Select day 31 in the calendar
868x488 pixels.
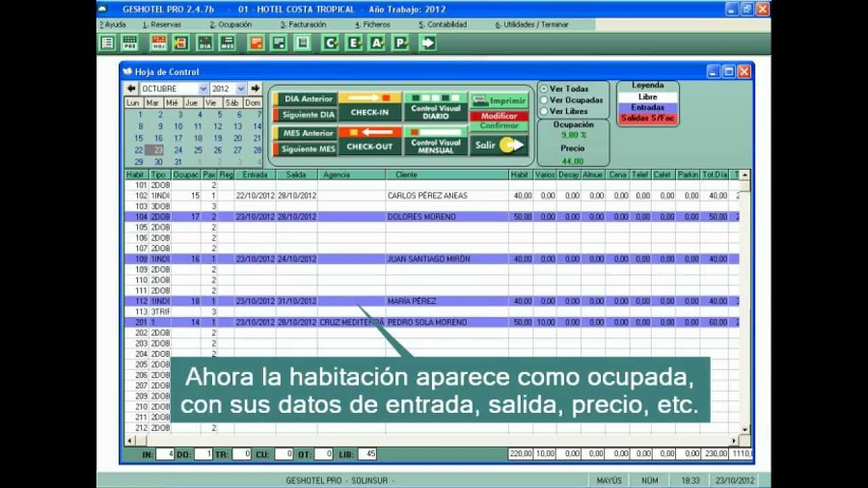[x=177, y=162]
